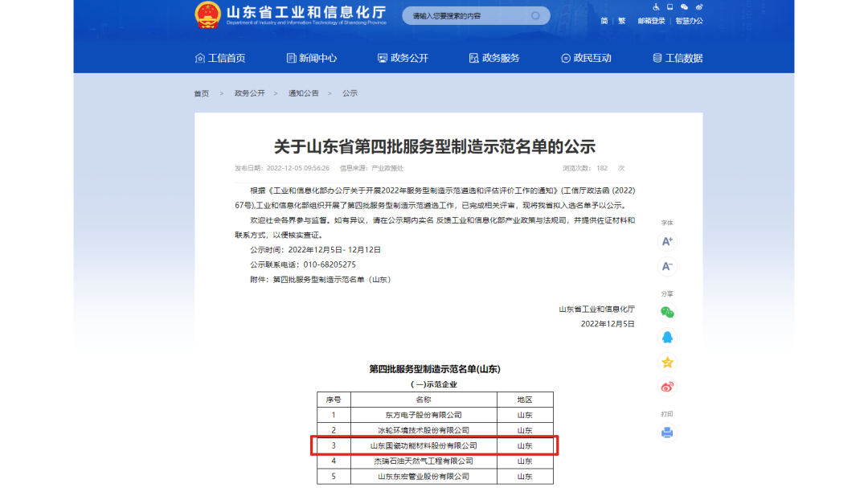Go to 通知公告 breadcrumb
This screenshot has width=868, height=488.
click(303, 93)
